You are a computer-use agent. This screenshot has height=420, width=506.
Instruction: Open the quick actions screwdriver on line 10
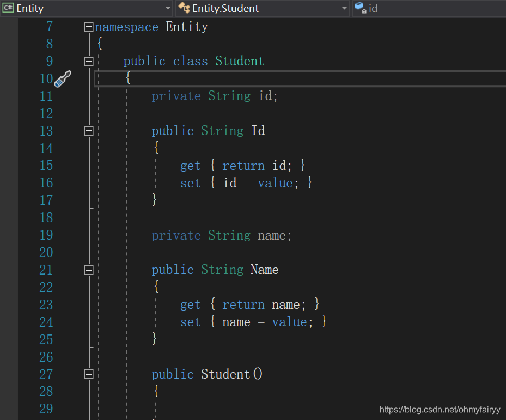(x=63, y=79)
